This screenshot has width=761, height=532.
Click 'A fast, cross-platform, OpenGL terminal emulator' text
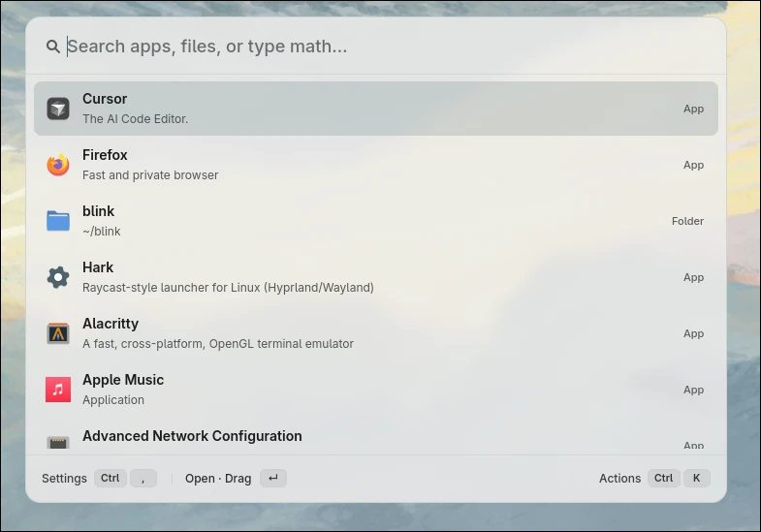tap(218, 344)
